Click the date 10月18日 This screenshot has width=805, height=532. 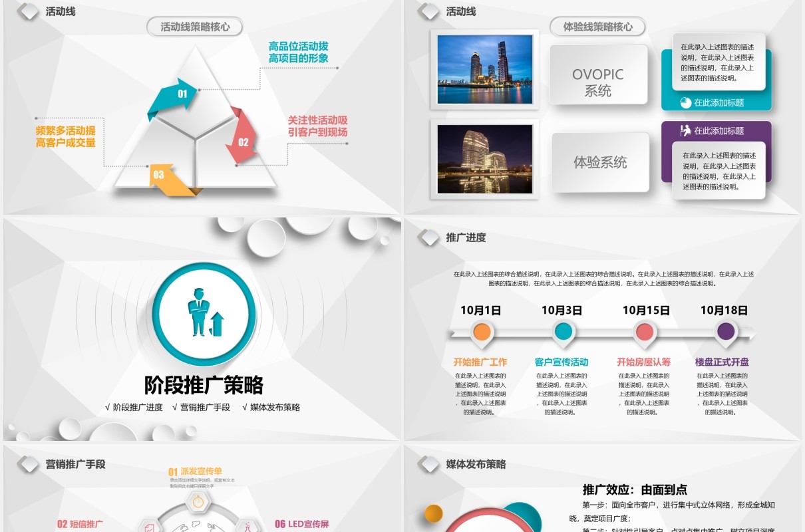pos(724,310)
